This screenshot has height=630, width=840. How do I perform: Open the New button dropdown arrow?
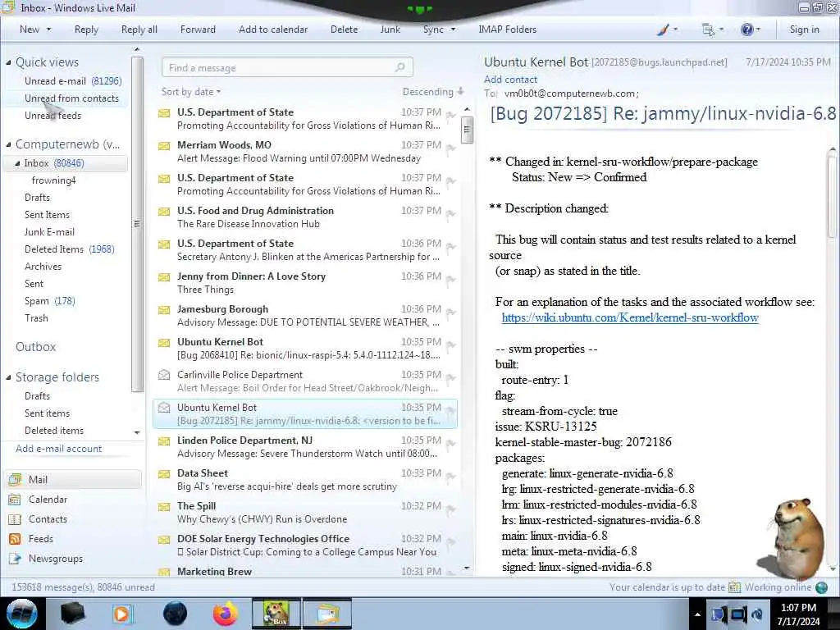[48, 30]
